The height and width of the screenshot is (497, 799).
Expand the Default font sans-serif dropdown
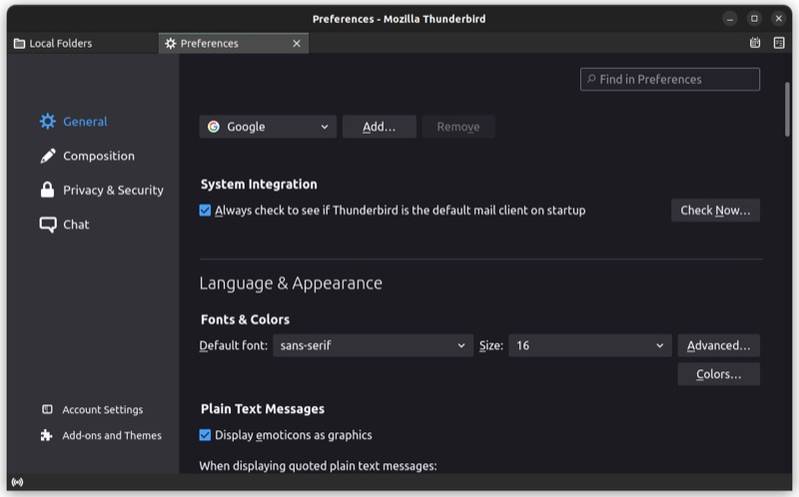coord(373,346)
